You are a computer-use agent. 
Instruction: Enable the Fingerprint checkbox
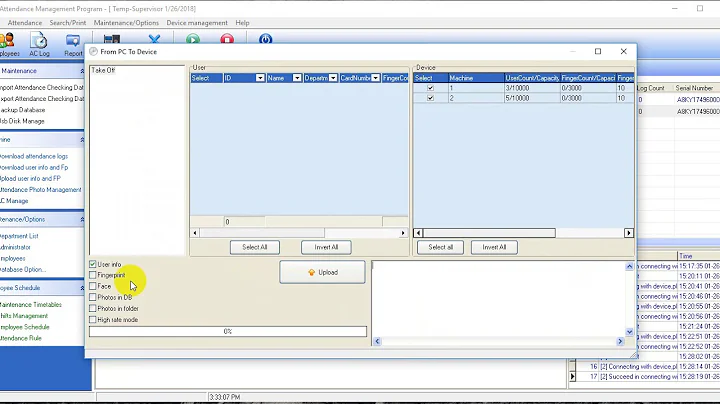click(92, 275)
